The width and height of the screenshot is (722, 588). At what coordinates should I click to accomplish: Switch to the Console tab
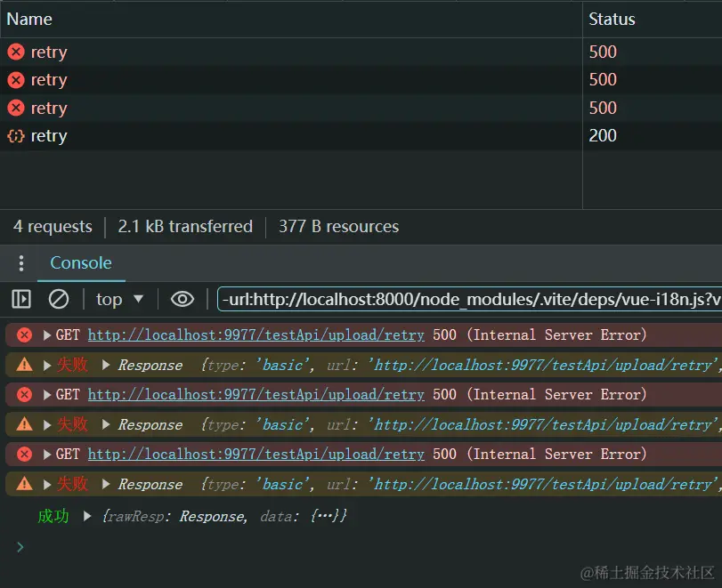point(81,262)
